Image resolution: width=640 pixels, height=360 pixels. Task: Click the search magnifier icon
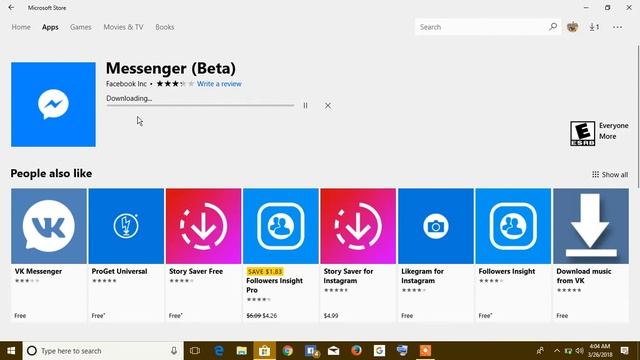pos(553,27)
